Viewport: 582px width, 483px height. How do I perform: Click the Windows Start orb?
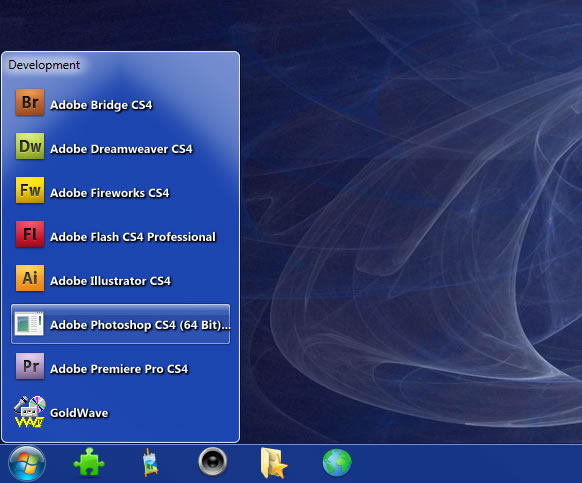27,463
